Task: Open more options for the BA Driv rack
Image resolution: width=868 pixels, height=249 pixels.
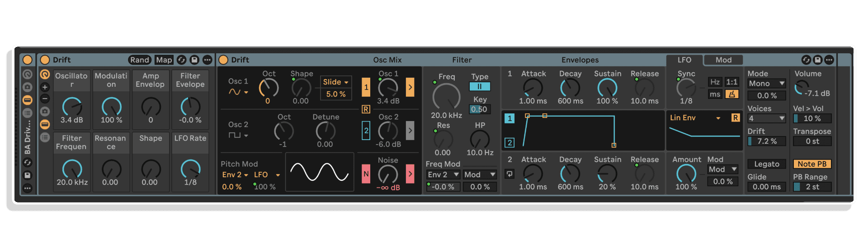Action: tap(28, 188)
